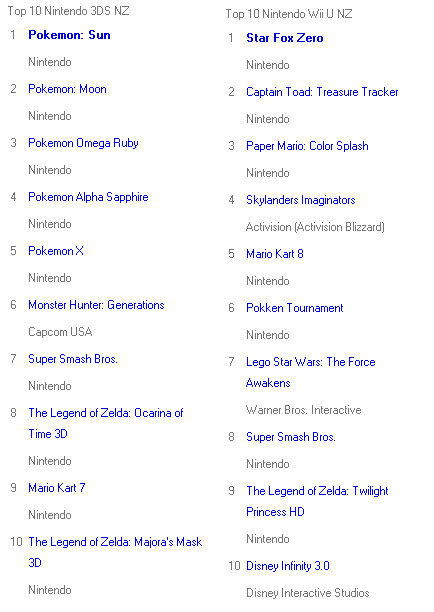Open Lego Star Wars: The Force Awakens
Screen dimensions: 434x612
pos(311,372)
